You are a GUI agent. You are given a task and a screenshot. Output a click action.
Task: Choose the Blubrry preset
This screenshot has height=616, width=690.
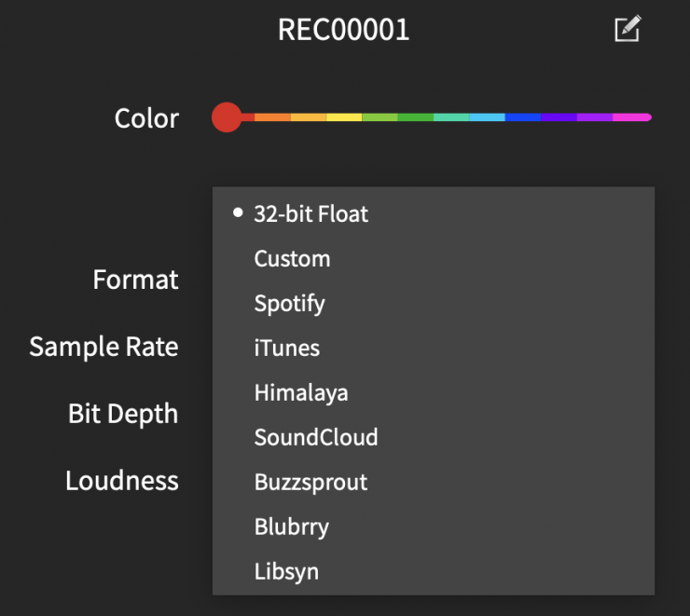point(291,527)
